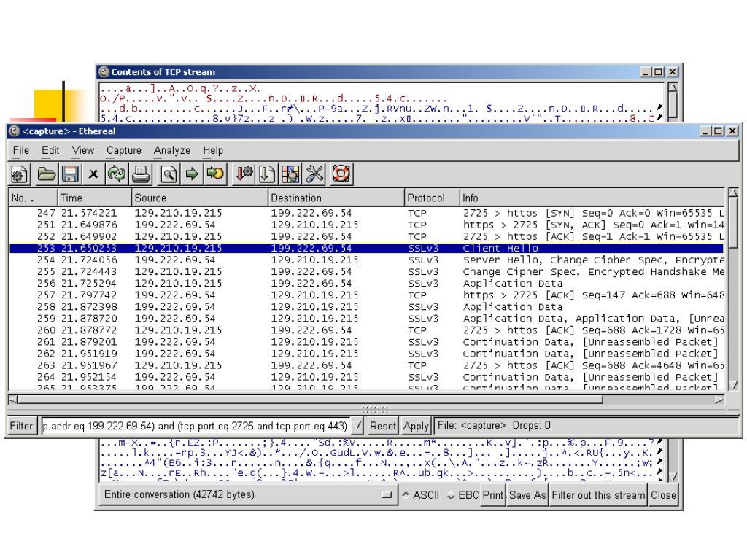Click the green arrow Find Next icon
This screenshot has width=747, height=560.
coord(192,174)
